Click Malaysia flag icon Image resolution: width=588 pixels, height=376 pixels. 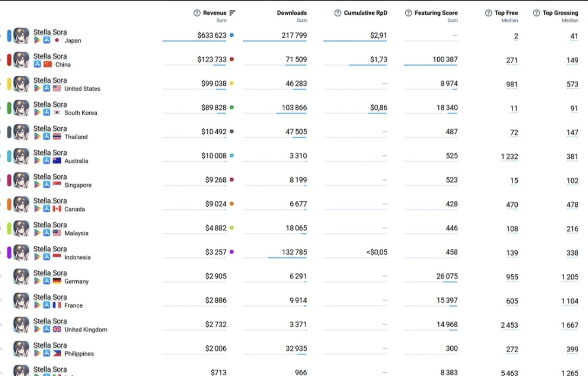pyautogui.click(x=57, y=233)
